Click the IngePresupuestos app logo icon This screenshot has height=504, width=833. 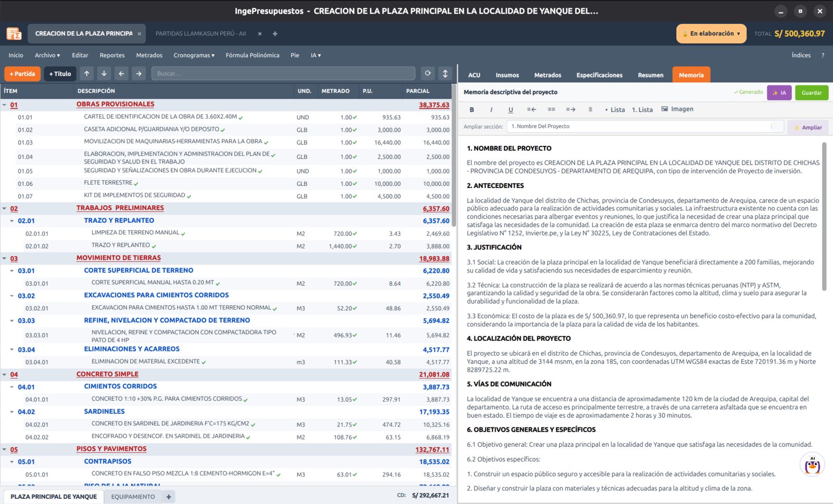(14, 34)
